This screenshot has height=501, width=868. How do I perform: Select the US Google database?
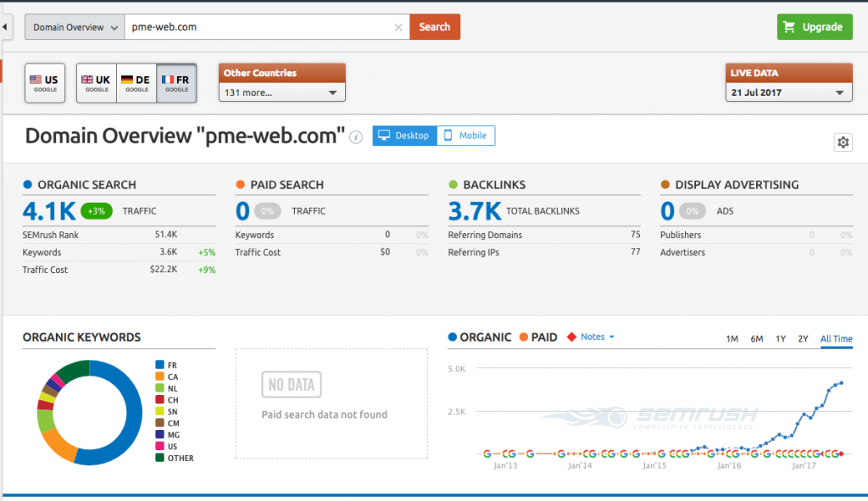(x=45, y=83)
